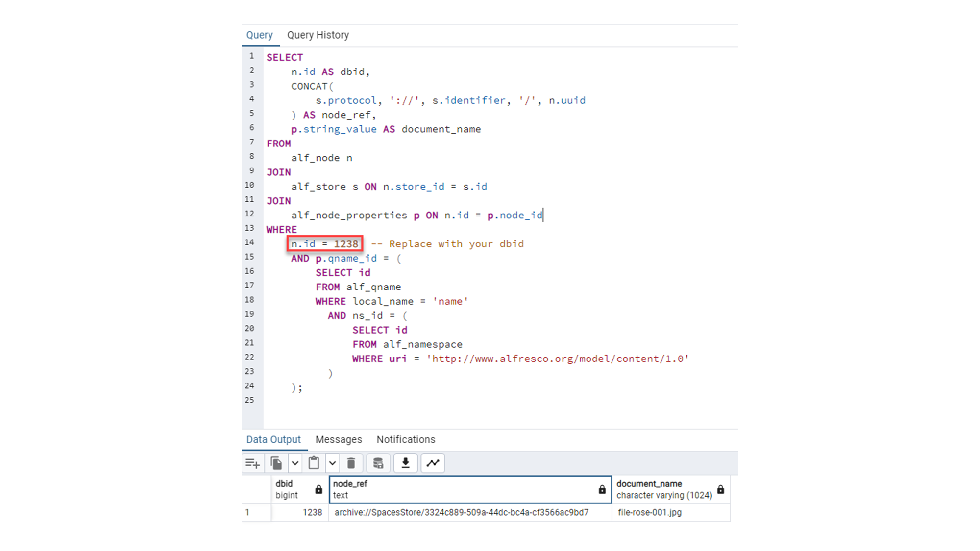Click the Graph visualiser icon
Image resolution: width=980 pixels, height=551 pixels.
tap(433, 463)
